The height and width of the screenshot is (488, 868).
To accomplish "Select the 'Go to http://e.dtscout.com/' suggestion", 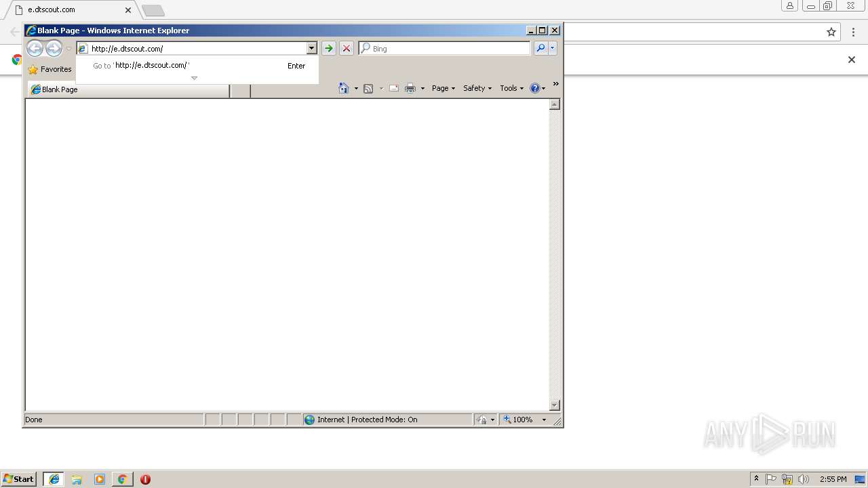I will coord(197,66).
